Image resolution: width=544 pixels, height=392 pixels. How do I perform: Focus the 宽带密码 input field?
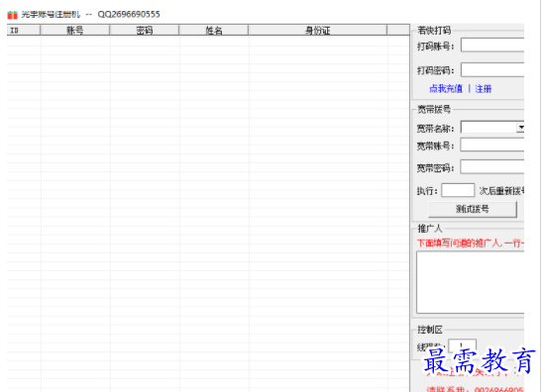(x=491, y=166)
